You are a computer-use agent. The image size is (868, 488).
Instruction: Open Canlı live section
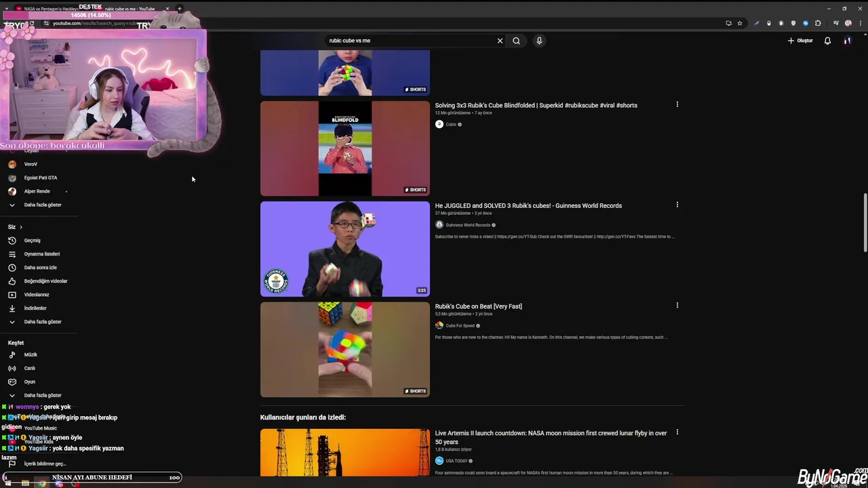39,368
